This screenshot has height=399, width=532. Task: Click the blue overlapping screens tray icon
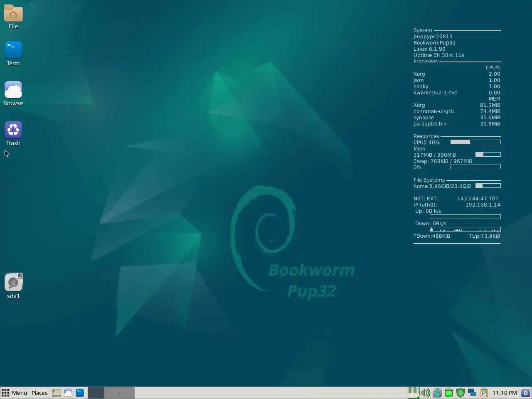click(x=472, y=393)
